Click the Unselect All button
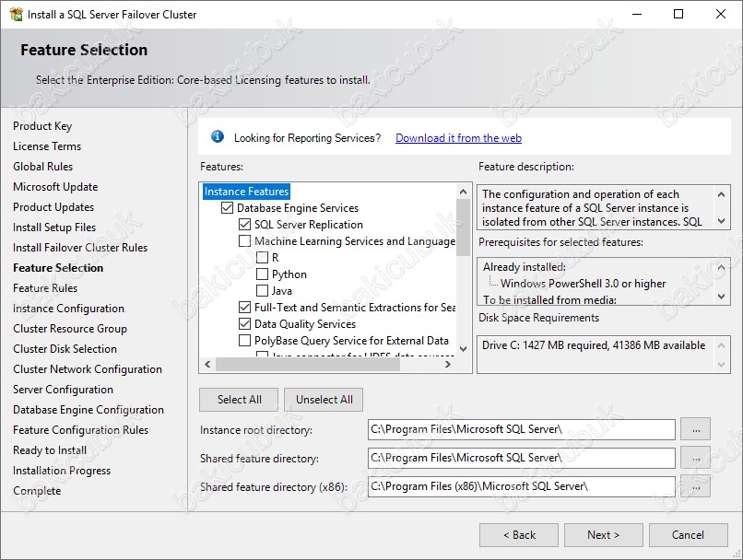 point(324,400)
